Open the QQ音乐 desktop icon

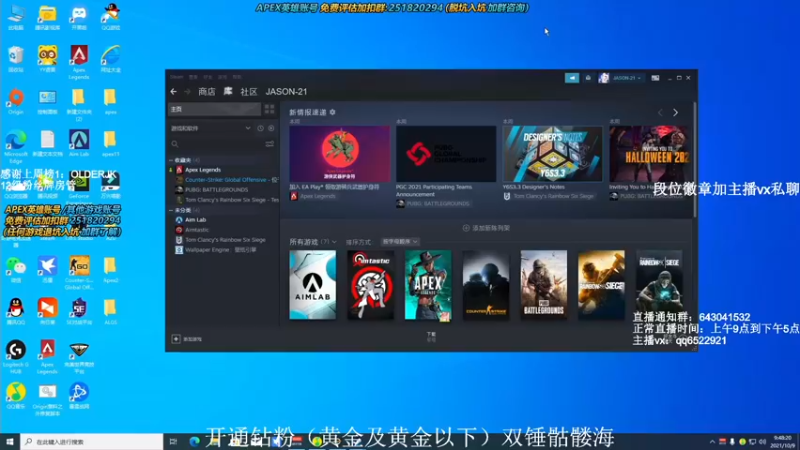tap(16, 396)
